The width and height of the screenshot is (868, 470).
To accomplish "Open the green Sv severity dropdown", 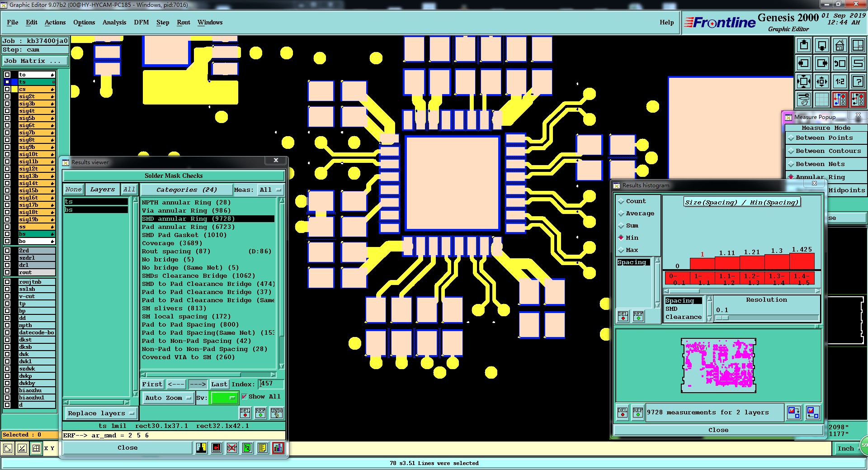I will pyautogui.click(x=224, y=398).
